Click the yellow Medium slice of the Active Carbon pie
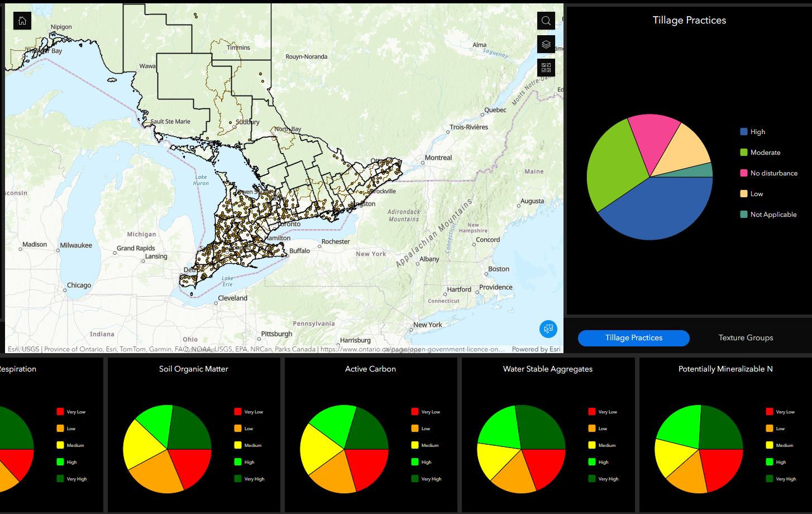812x514 pixels. [318, 447]
